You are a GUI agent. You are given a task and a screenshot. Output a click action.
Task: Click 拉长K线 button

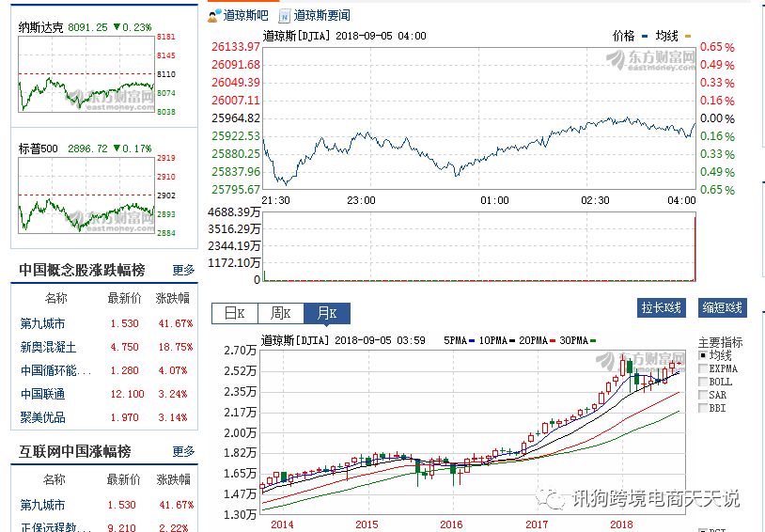661,307
